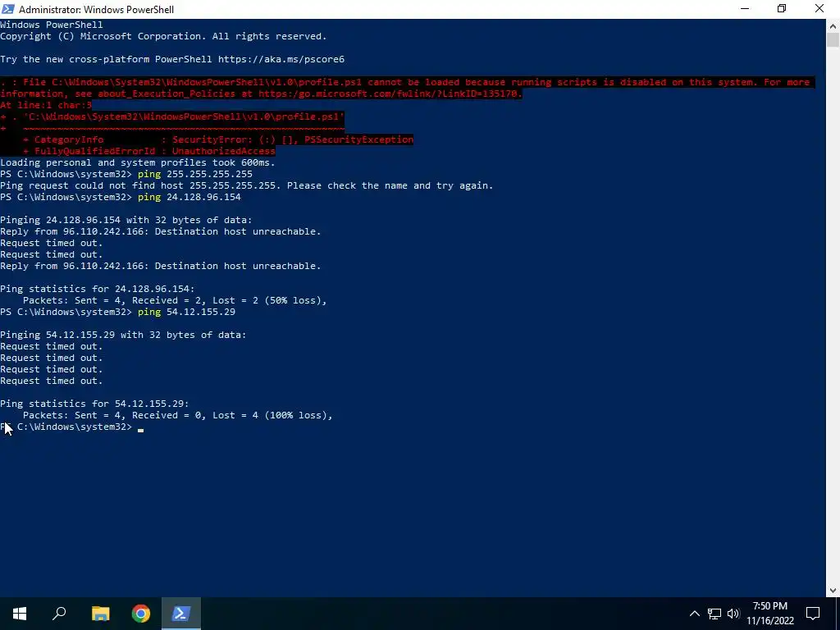The width and height of the screenshot is (840, 630).
Task: Click the "FullyQualifiedErrorId" error line
Action: (149, 151)
